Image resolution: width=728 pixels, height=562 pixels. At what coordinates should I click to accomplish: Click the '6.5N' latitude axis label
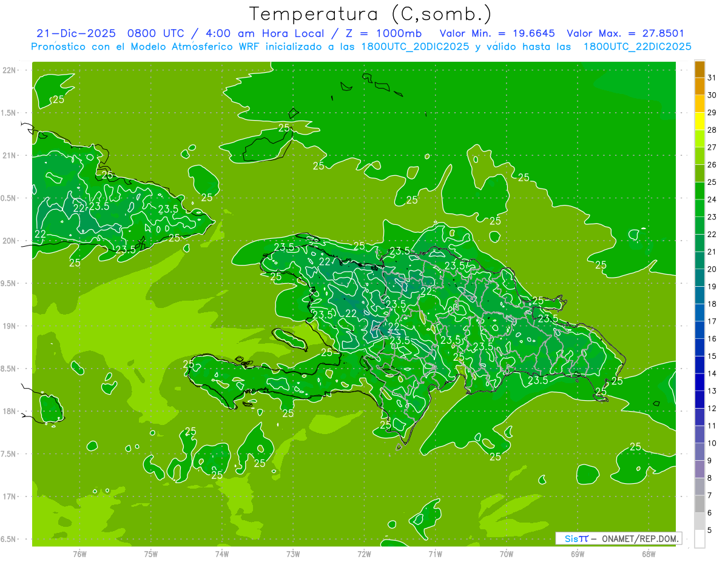tap(8, 539)
